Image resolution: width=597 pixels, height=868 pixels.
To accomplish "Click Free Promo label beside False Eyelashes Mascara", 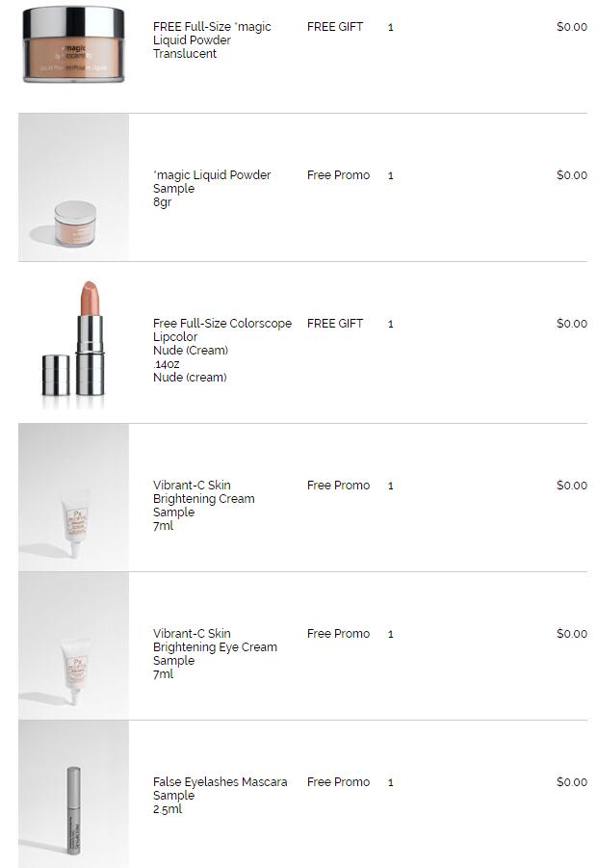I will coord(338,782).
